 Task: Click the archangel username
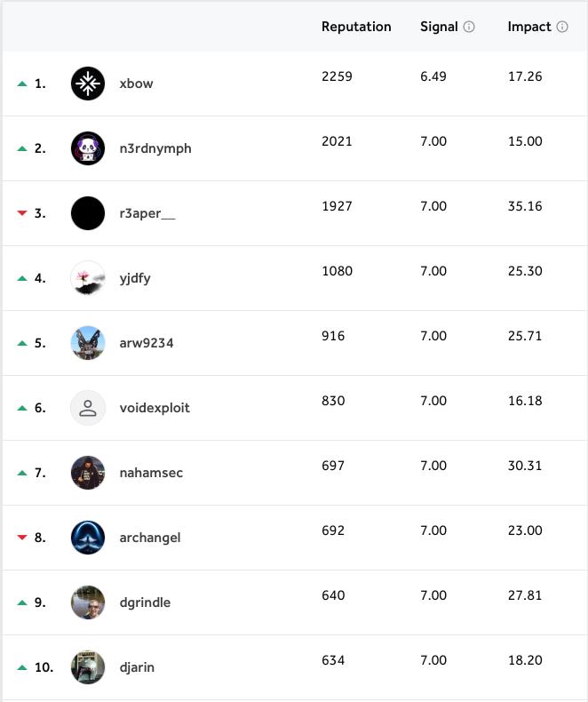[150, 538]
